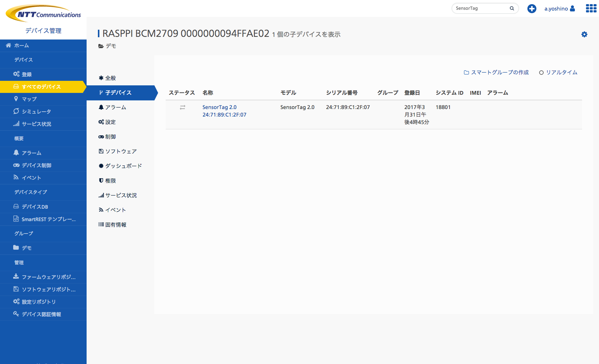
Task: Collapse the デバイスタイプ sidebar section header
Action: tap(43, 192)
